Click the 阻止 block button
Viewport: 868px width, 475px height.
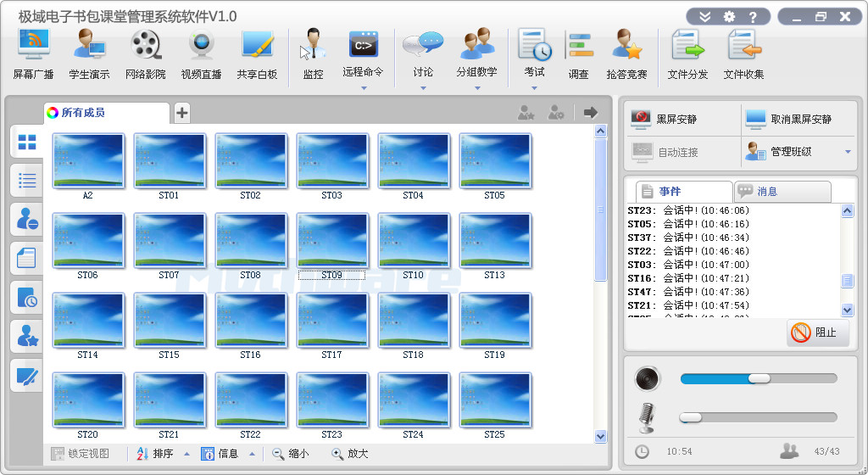point(813,333)
